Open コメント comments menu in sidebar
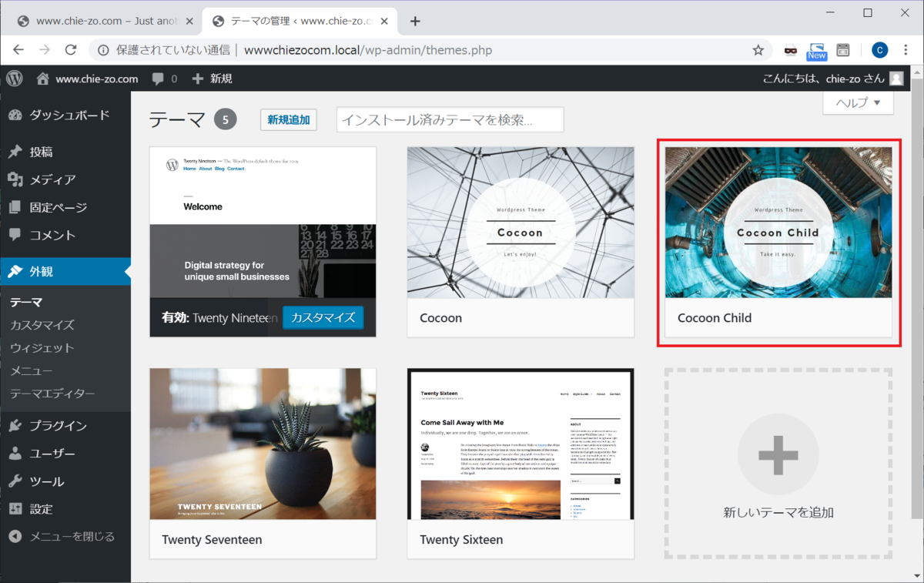The width and height of the screenshot is (924, 583). (65, 236)
